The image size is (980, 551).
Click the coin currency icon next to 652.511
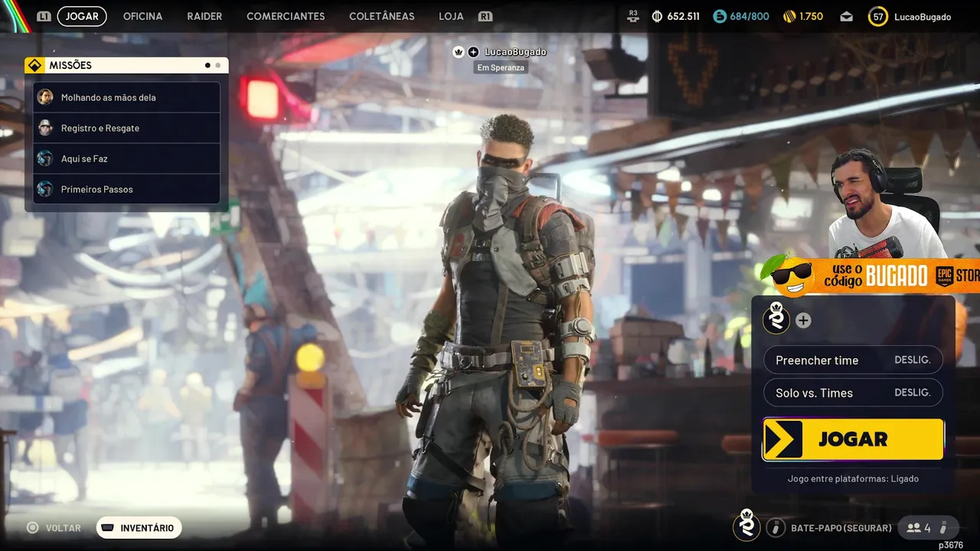click(657, 16)
